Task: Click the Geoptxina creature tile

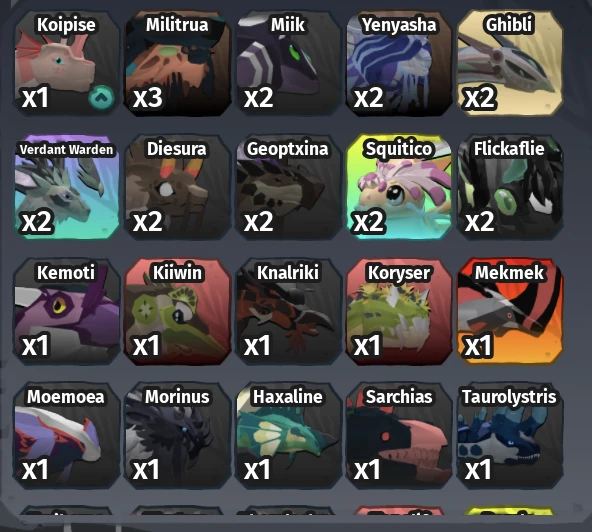Action: point(288,187)
